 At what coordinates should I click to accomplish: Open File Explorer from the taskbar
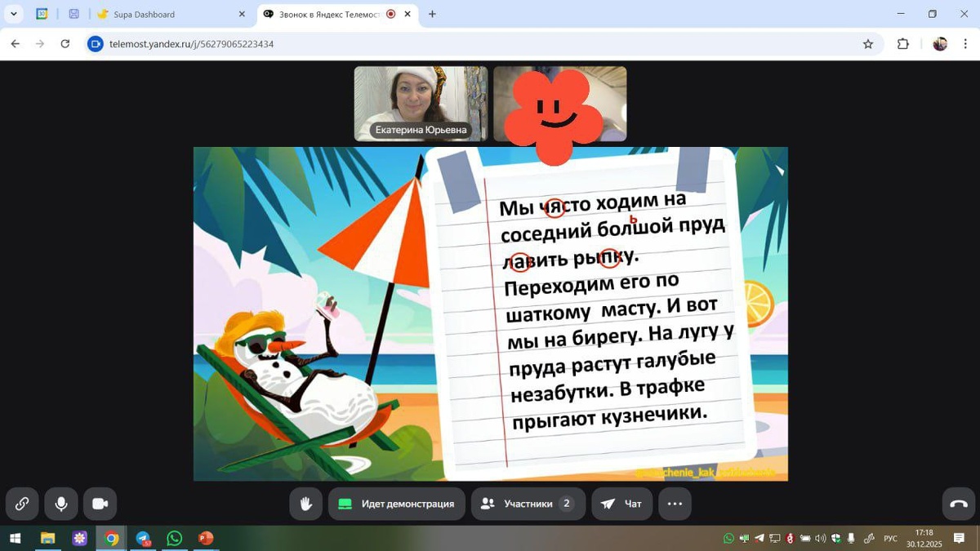coord(48,539)
